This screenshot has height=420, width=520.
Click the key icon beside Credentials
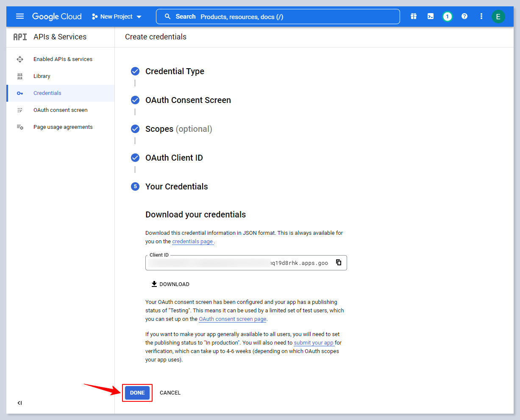(20, 93)
